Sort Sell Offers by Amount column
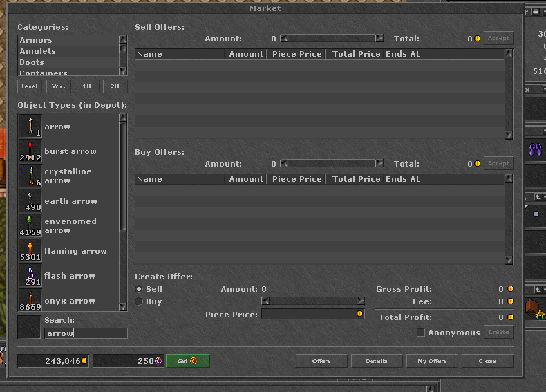546x392 pixels. [x=246, y=54]
